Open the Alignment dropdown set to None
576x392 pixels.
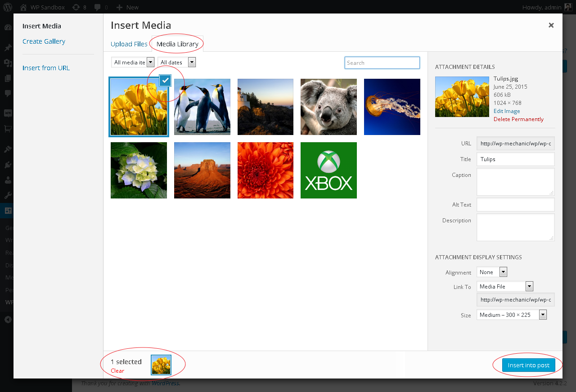pos(492,272)
